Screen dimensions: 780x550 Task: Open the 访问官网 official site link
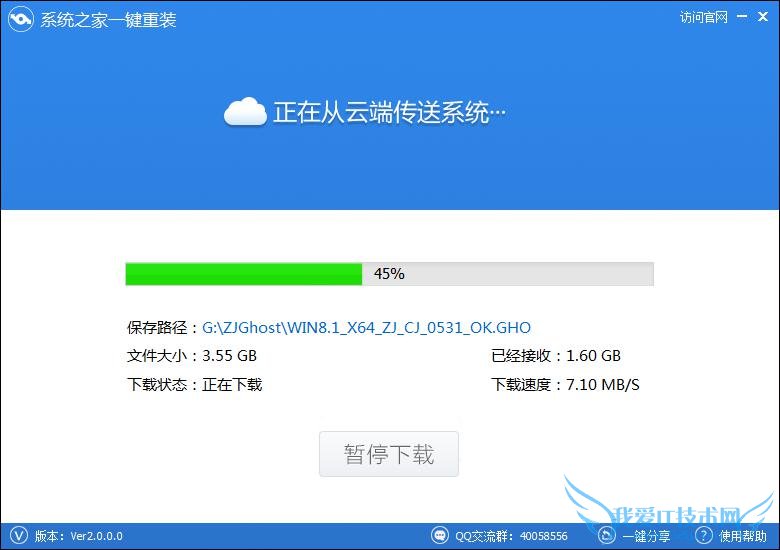(x=703, y=17)
